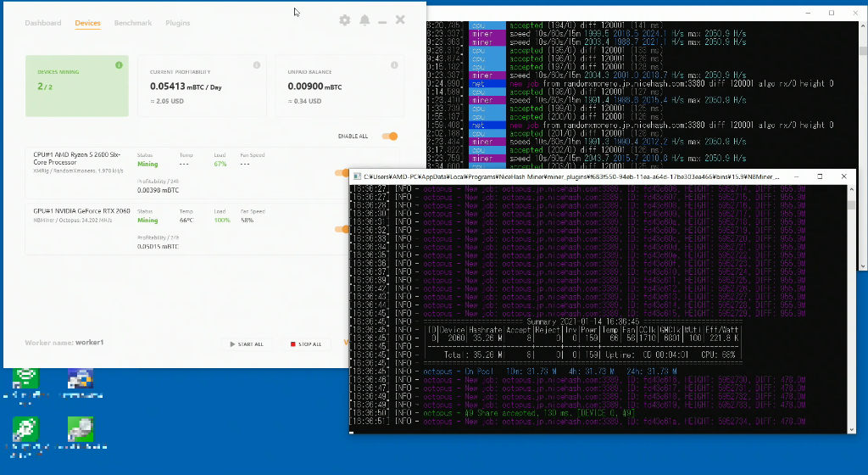This screenshot has width=868, height=475.
Task: Open NiceHash settings gear icon
Action: [344, 20]
